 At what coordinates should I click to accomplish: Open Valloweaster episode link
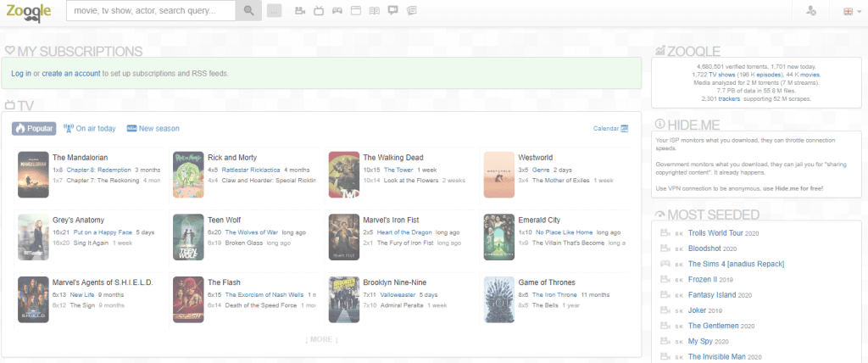click(x=398, y=295)
